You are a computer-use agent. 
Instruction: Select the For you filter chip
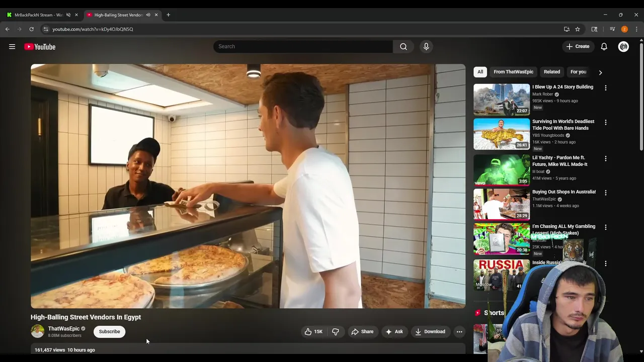pyautogui.click(x=579, y=72)
